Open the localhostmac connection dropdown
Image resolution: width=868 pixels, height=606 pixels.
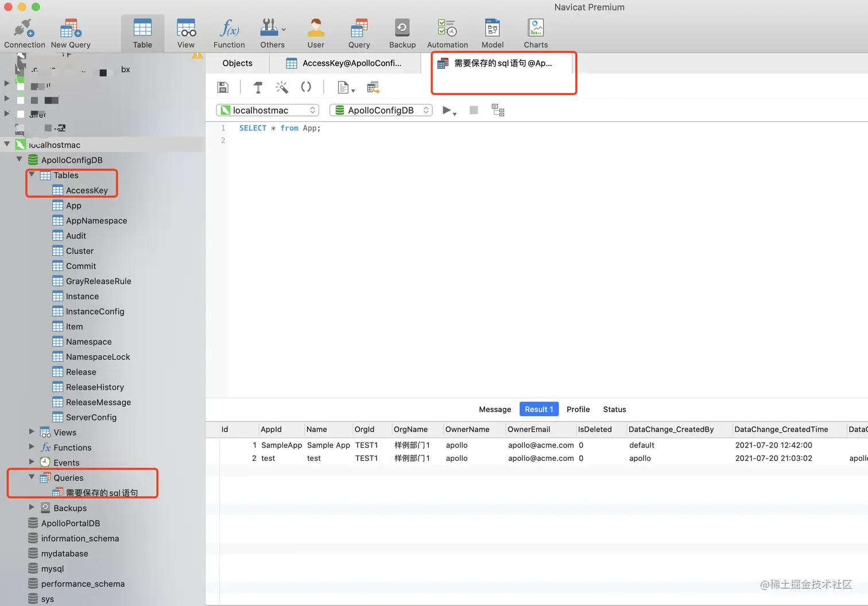[x=268, y=110]
